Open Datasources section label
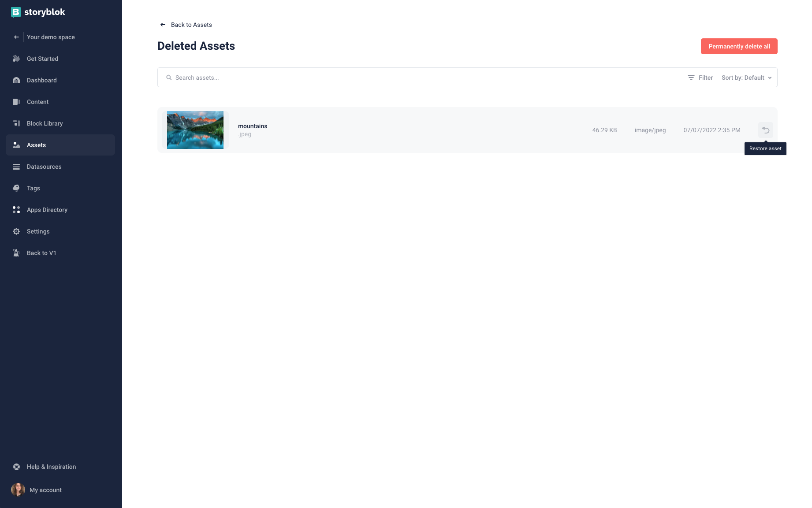This screenshot has width=812, height=508. click(44, 167)
